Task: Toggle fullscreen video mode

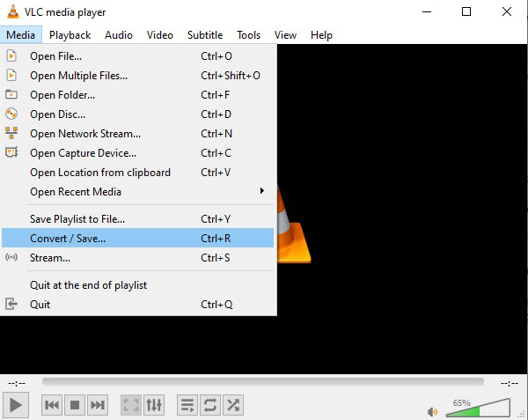Action: [x=131, y=405]
